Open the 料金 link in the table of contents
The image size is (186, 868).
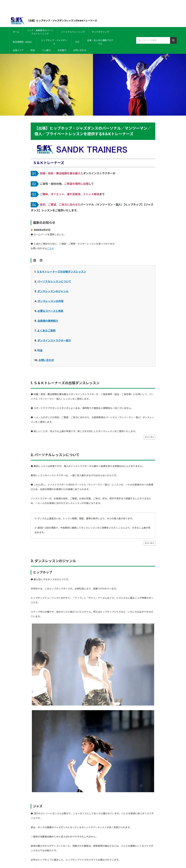[40, 350]
